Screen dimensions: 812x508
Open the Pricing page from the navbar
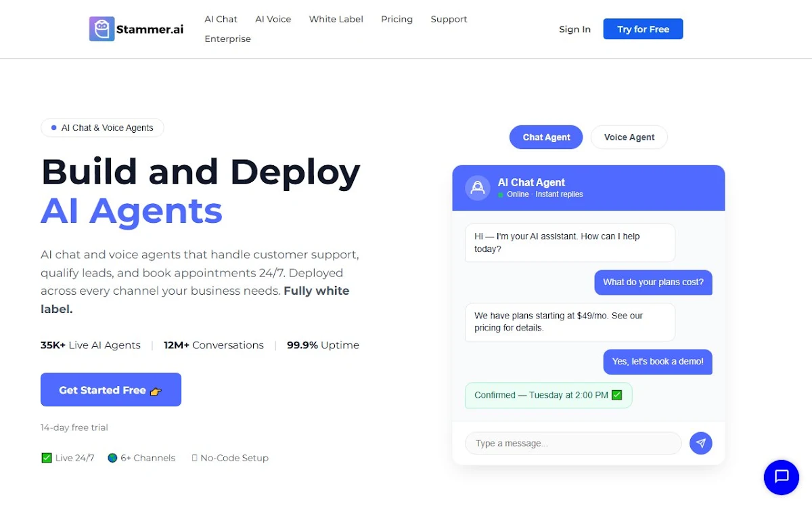(x=397, y=19)
